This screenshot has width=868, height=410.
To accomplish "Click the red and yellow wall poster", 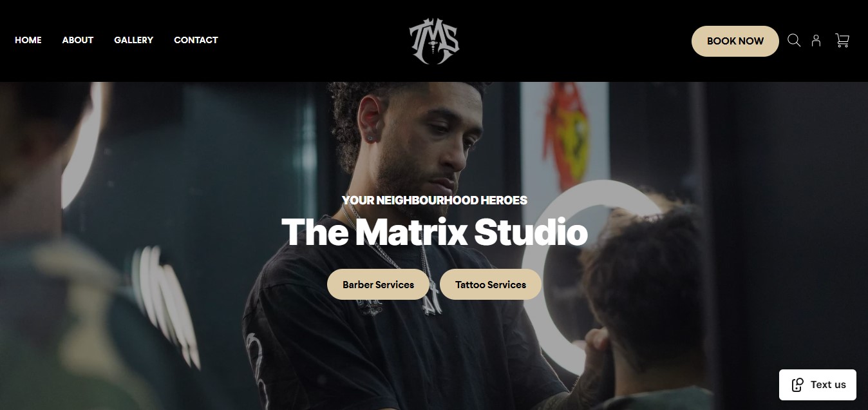I will point(565,135).
